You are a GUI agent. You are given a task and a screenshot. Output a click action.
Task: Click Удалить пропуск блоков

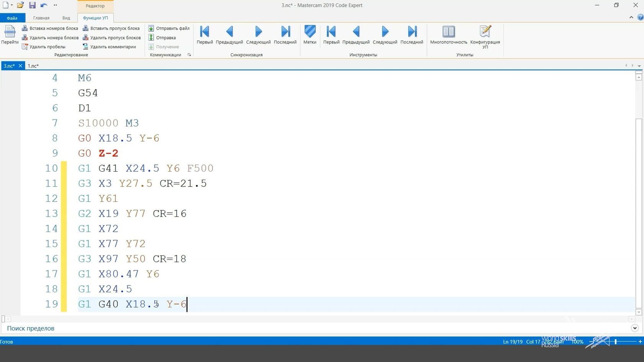[x=112, y=38]
